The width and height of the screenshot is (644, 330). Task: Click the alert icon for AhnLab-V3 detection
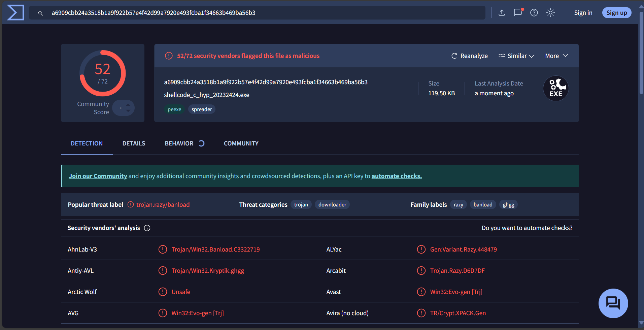163,250
